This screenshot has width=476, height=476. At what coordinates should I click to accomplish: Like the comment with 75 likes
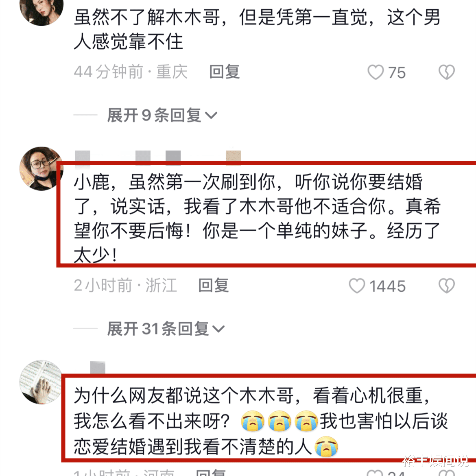click(x=376, y=72)
